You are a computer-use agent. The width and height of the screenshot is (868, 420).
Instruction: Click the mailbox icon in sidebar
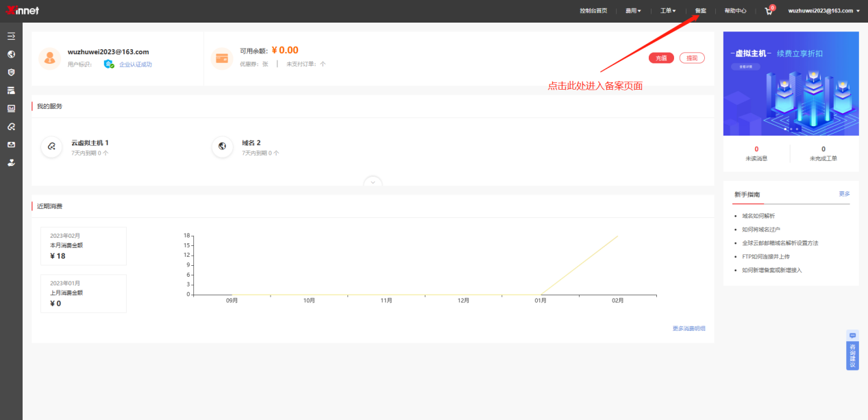click(11, 145)
